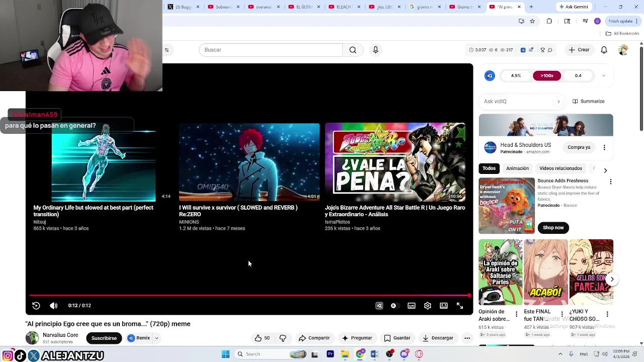The image size is (644, 362).
Task: Open the vidIQ icon in player controls
Action: 379,306
